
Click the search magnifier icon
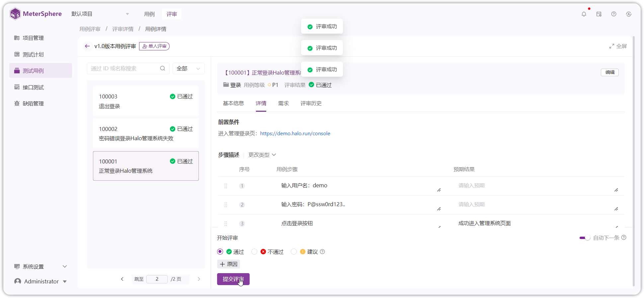[x=163, y=68]
